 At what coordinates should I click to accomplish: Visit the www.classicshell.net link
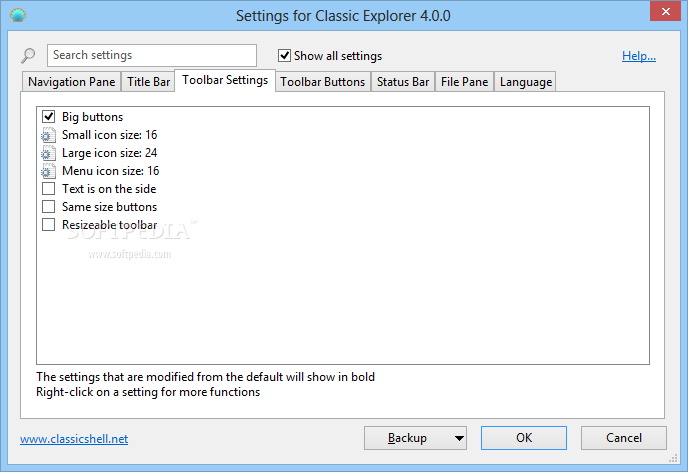(74, 439)
